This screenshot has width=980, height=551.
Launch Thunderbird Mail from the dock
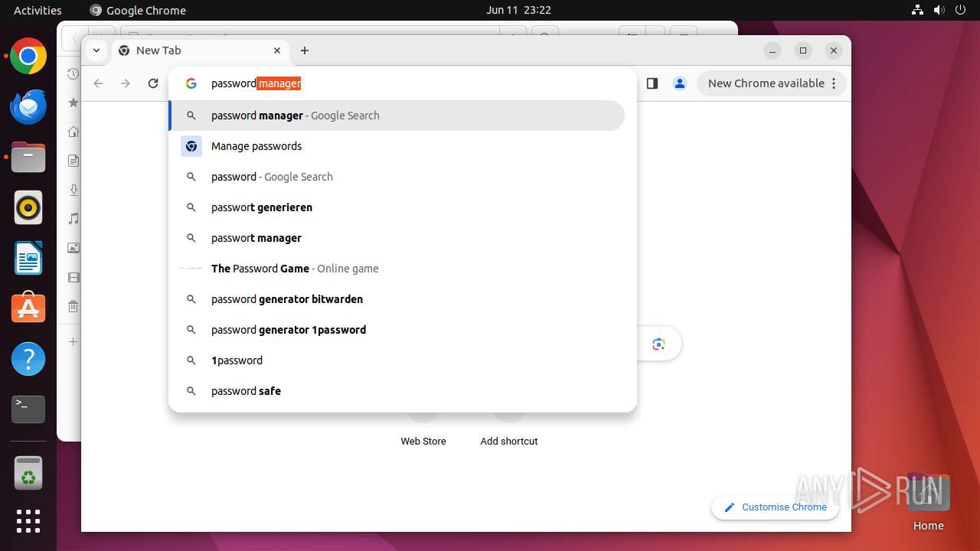click(x=28, y=107)
